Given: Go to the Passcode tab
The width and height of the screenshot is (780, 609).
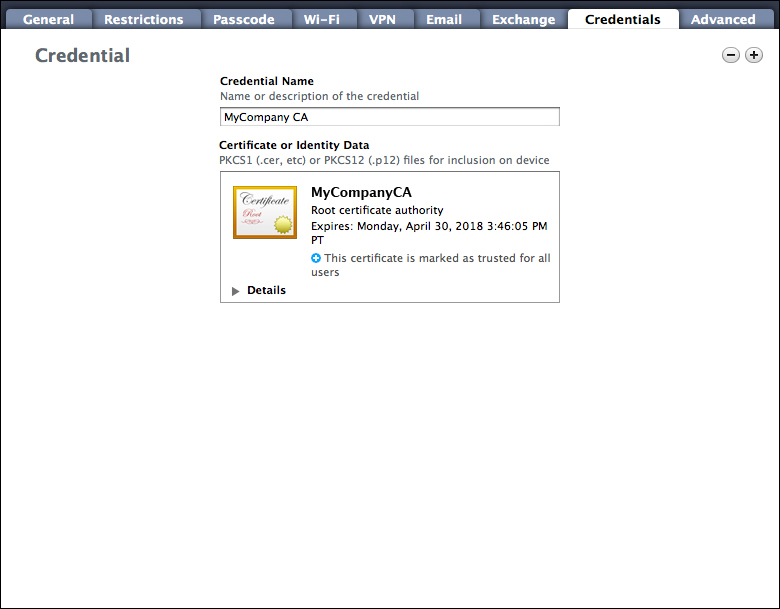Looking at the screenshot, I should [243, 19].
